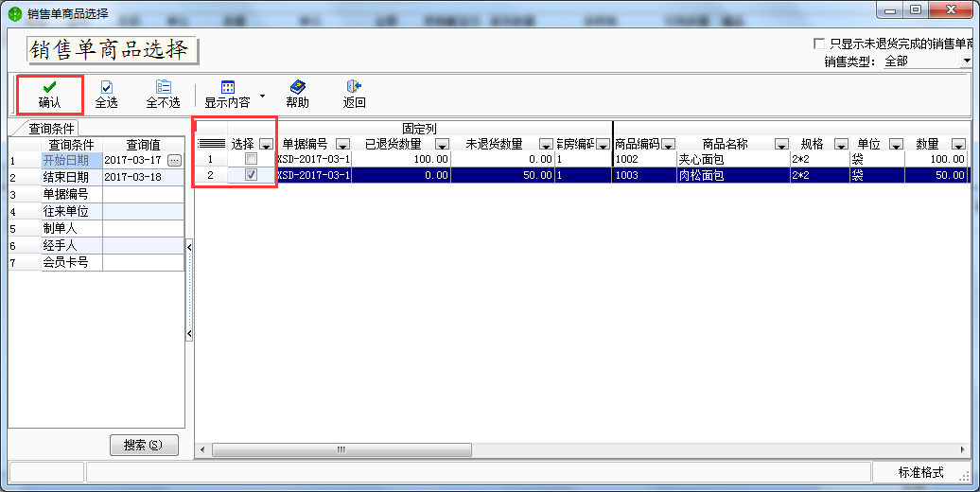Enable 只显示未退货完成的销售单 checkbox
Screen dimensions: 980x492
(x=819, y=44)
